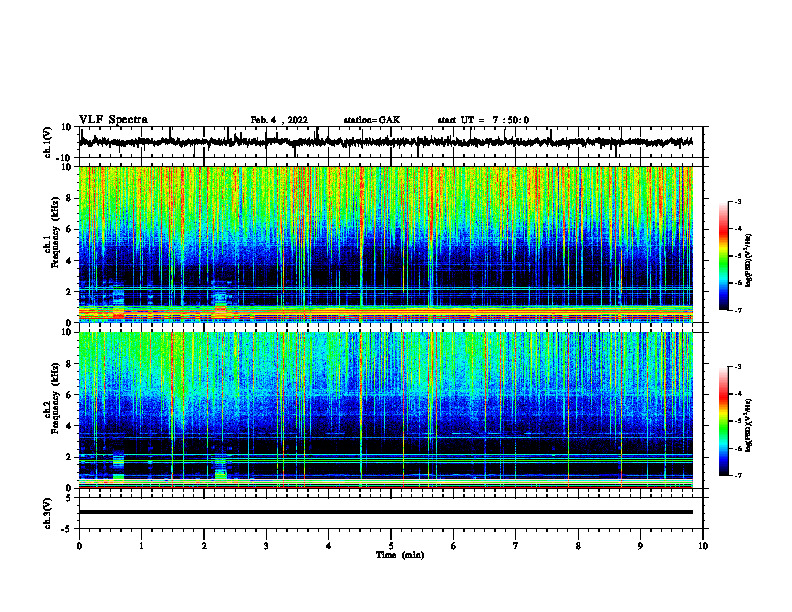The image size is (792, 612).
Task: Click the ch.1 voltage waveform trace
Action: click(385, 142)
